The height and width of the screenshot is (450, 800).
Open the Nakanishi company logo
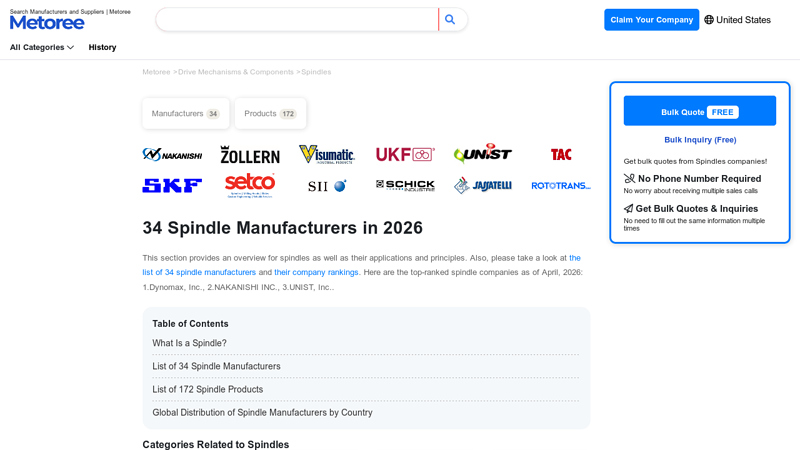[172, 155]
